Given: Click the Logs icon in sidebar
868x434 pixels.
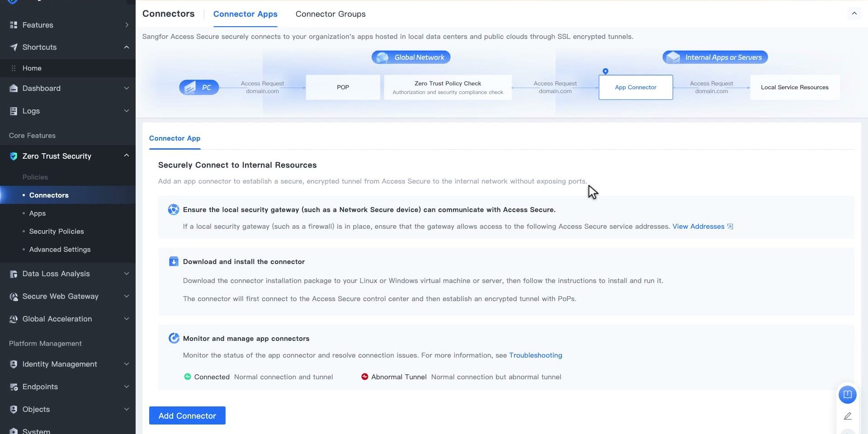Looking at the screenshot, I should pos(14,111).
